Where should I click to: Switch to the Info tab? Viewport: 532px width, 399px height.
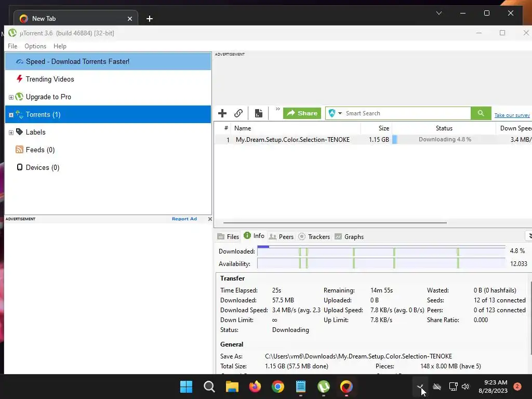(254, 236)
